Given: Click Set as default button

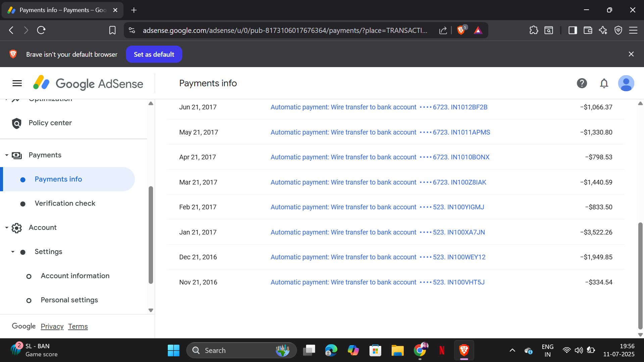Looking at the screenshot, I should 154,54.
